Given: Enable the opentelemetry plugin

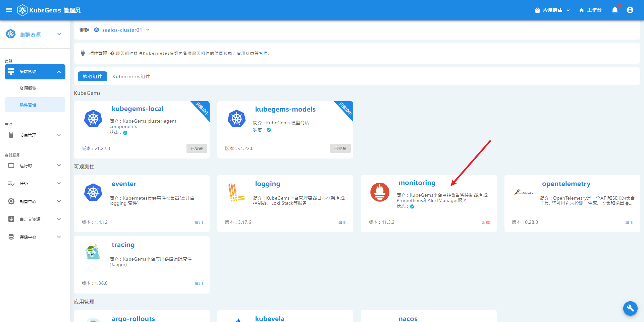Looking at the screenshot, I should (x=629, y=222).
